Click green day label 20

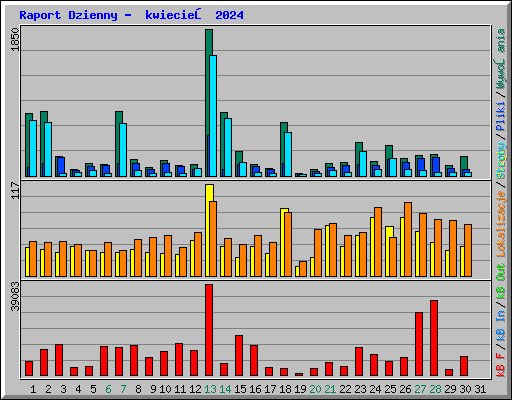click(x=315, y=389)
